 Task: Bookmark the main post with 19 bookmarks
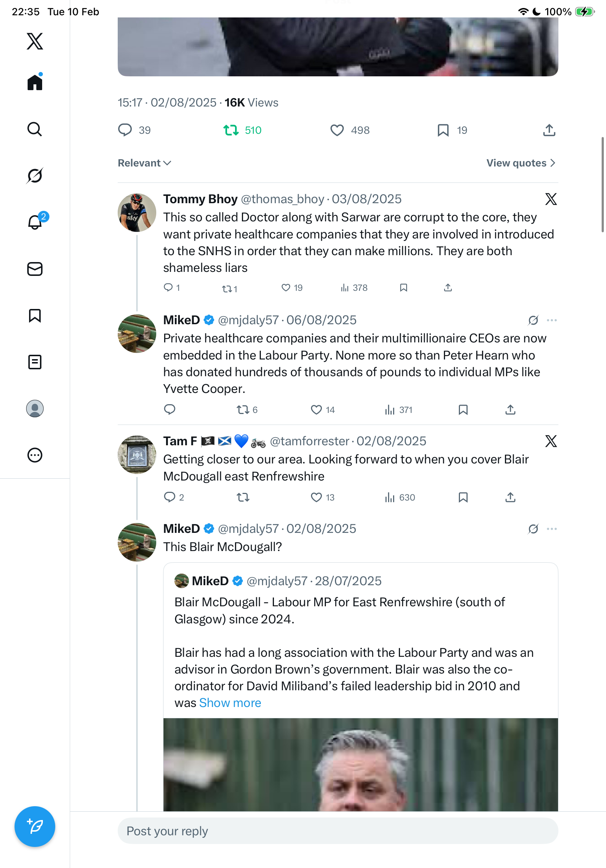point(443,130)
